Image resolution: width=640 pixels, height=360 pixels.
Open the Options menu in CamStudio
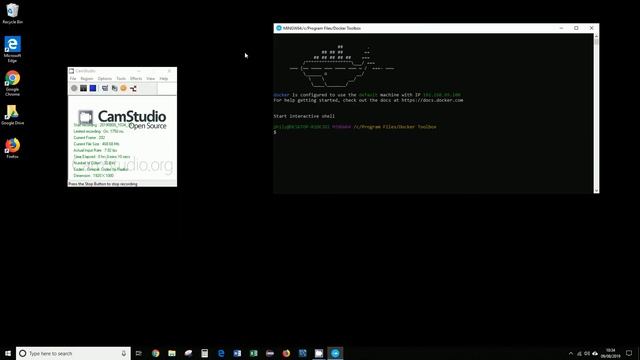[x=104, y=78]
